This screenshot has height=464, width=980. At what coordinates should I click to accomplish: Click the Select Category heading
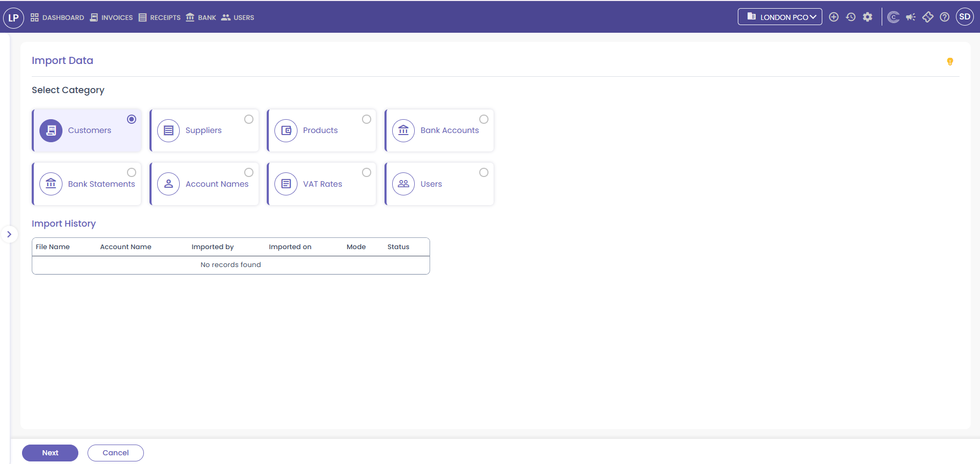pyautogui.click(x=68, y=90)
